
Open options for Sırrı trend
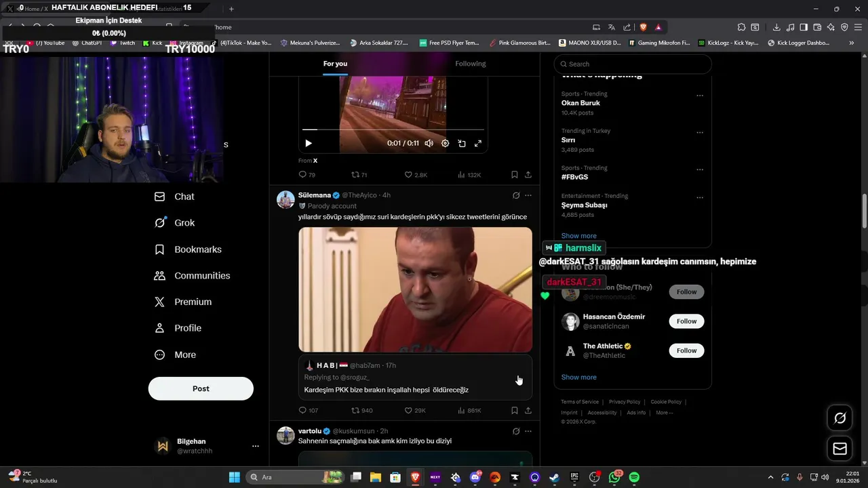point(700,132)
